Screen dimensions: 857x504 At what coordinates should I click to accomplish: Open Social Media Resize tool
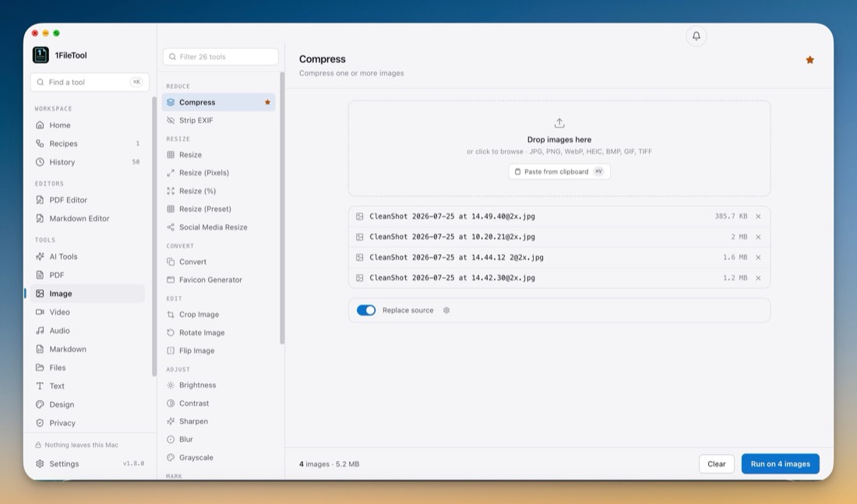(219, 227)
